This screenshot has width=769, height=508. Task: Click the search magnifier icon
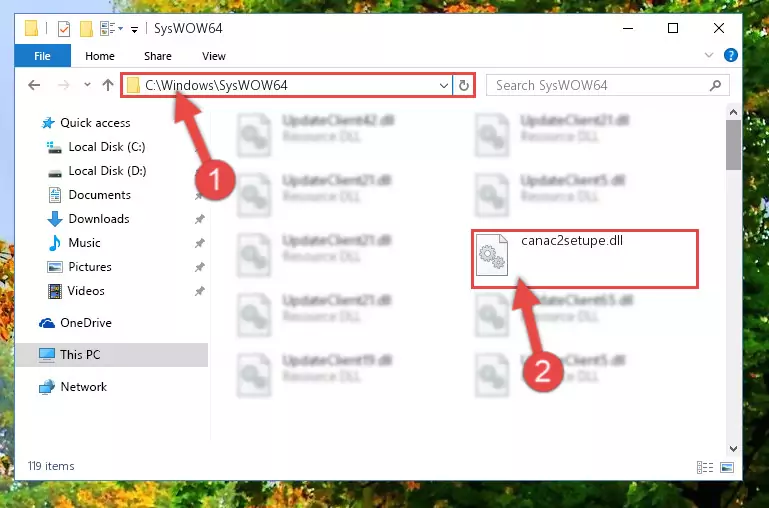click(716, 86)
